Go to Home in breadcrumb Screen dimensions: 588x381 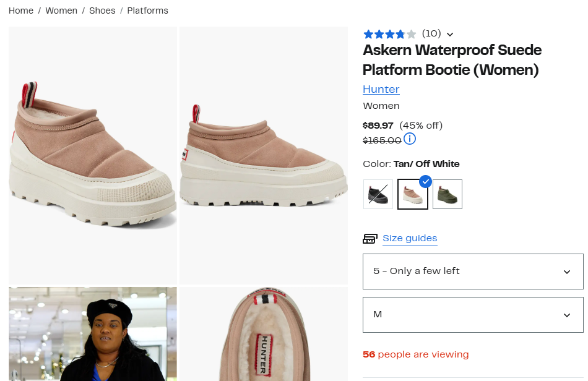[21, 11]
